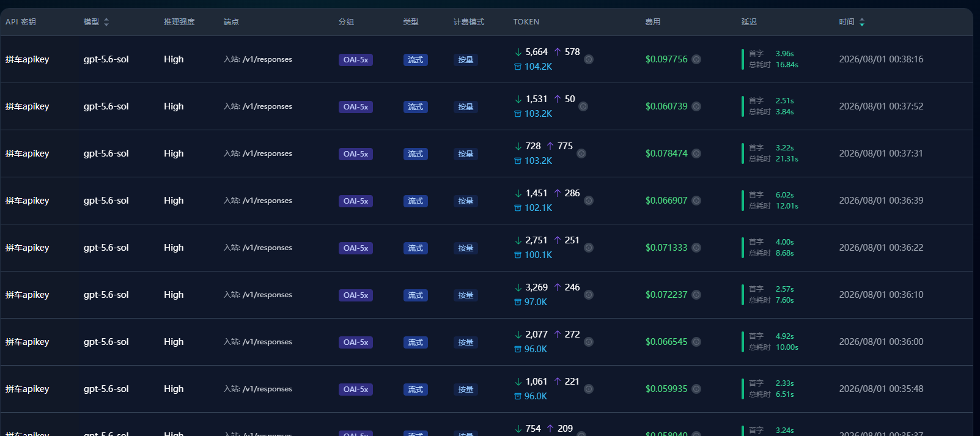Click the 分组 column header
The width and height of the screenshot is (980, 436).
[346, 22]
